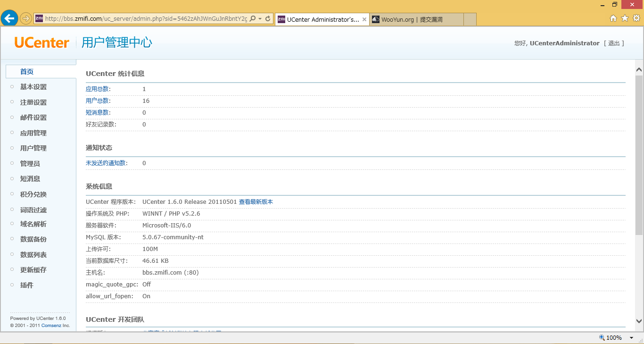Image resolution: width=644 pixels, height=344 pixels.
Task: Click the upload limit value 100M
Action: pos(150,249)
